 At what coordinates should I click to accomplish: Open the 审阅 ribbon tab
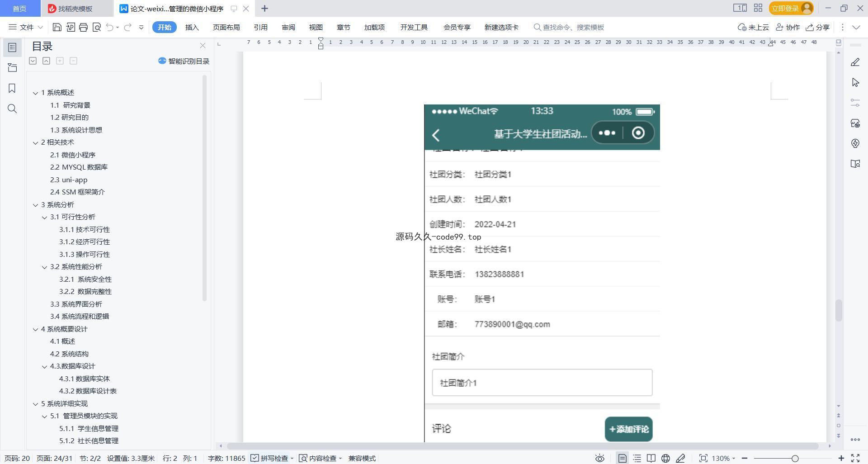click(x=288, y=27)
